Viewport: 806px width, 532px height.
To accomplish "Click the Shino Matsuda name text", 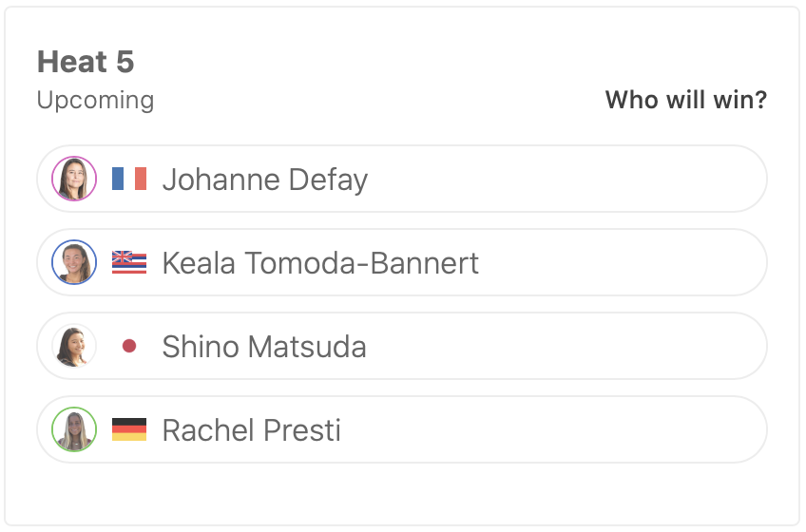I will [264, 347].
